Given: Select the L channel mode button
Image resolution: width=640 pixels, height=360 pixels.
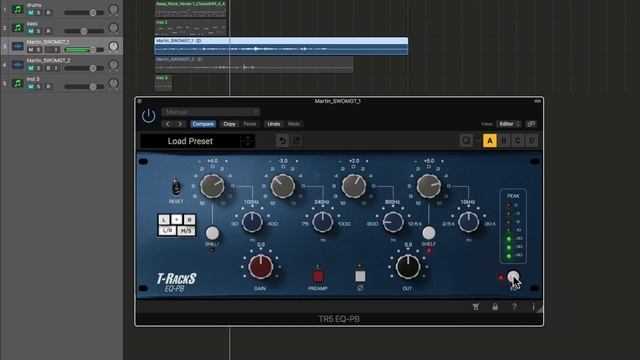Looking at the screenshot, I should pos(164,220).
